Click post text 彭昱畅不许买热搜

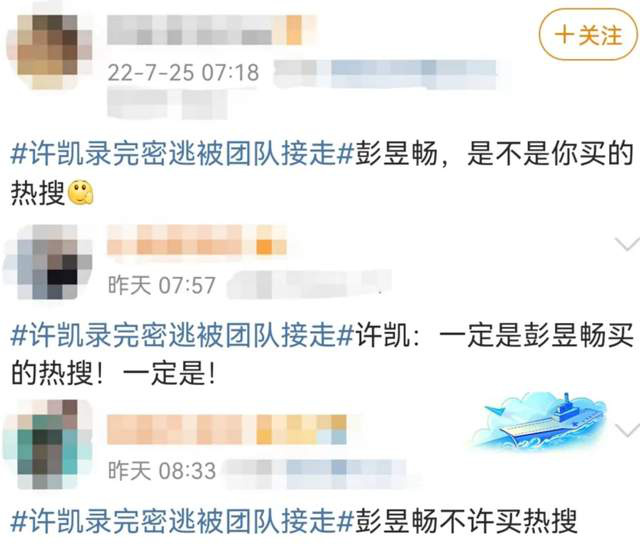coord(466,521)
